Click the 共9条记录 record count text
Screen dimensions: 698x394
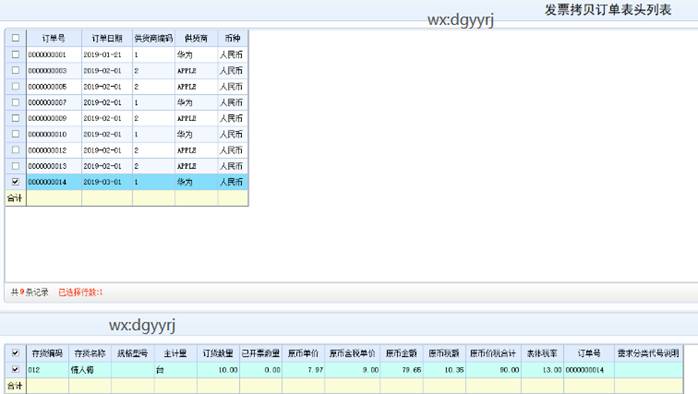coord(29,292)
